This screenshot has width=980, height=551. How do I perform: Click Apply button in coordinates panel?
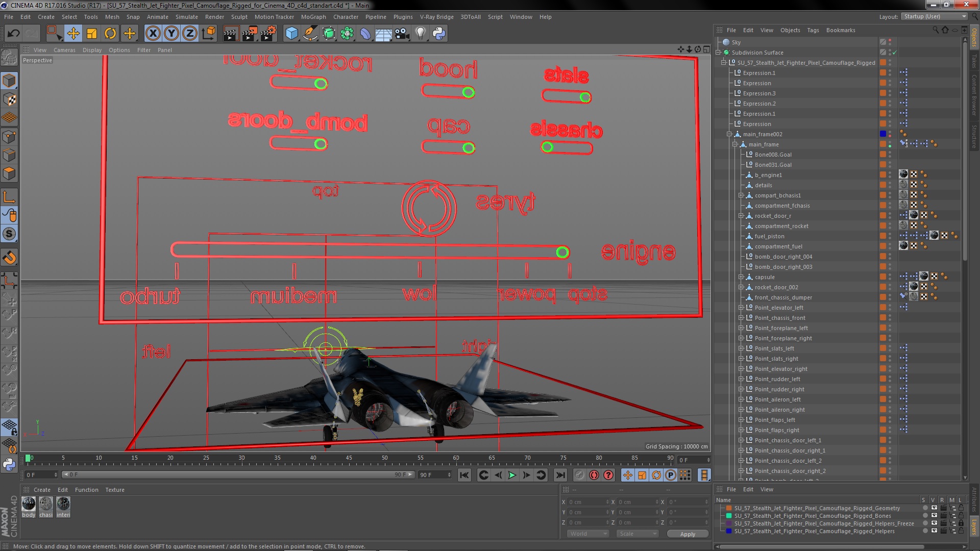(x=688, y=534)
